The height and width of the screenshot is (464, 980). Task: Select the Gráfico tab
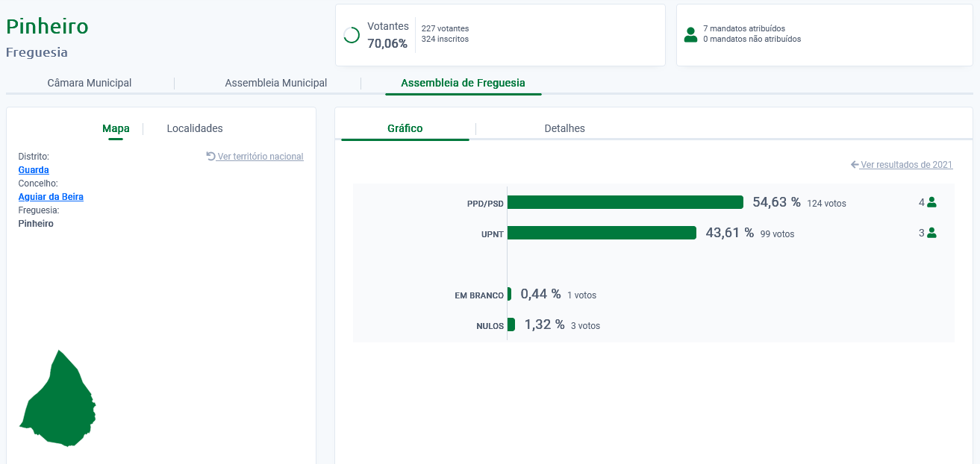pyautogui.click(x=405, y=128)
